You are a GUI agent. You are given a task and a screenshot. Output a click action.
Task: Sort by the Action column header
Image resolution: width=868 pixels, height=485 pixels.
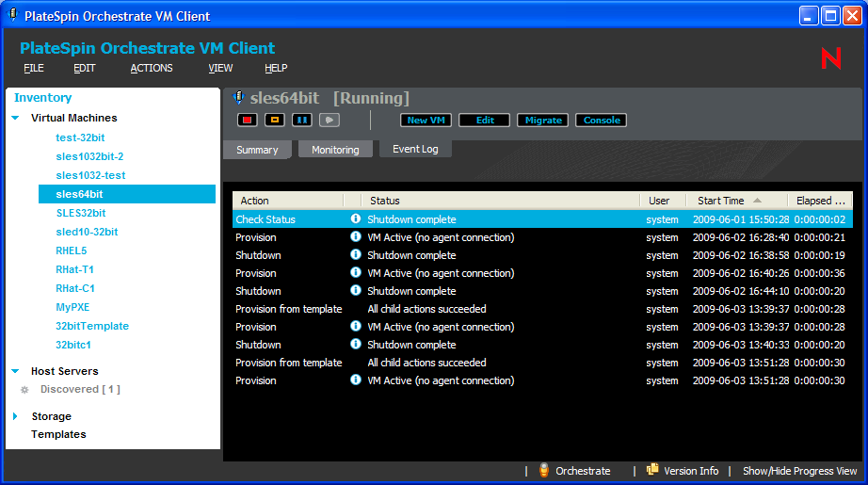click(288, 201)
